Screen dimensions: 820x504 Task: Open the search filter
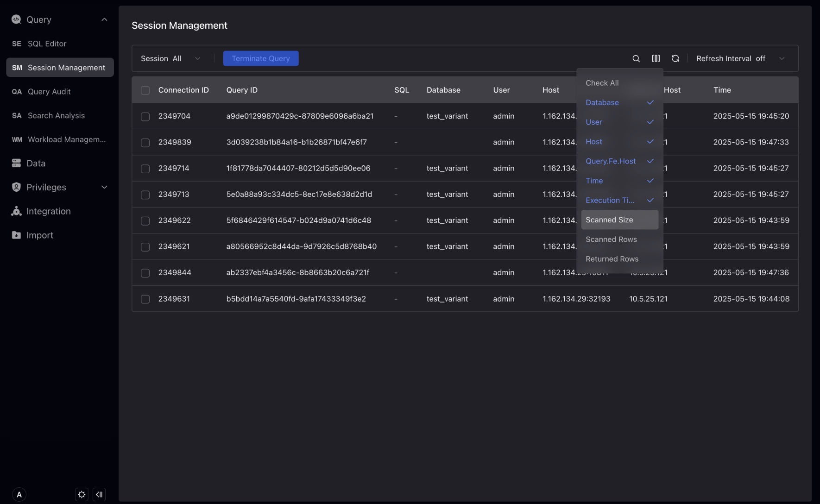coord(636,58)
